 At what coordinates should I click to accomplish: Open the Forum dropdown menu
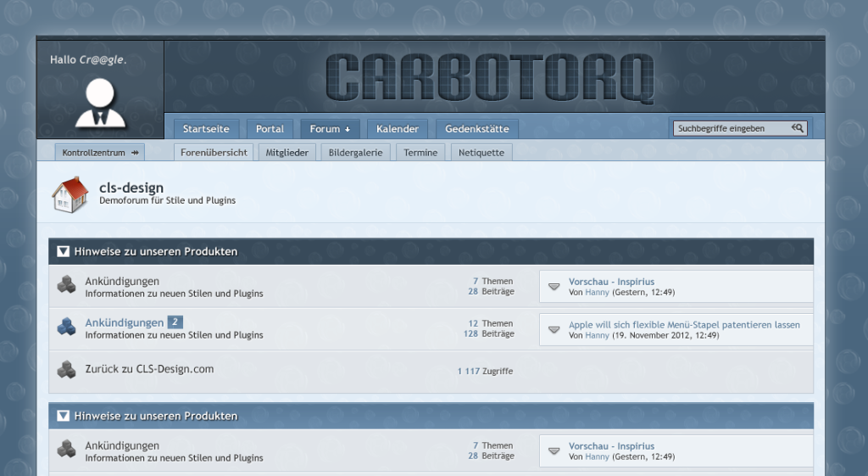[330, 129]
